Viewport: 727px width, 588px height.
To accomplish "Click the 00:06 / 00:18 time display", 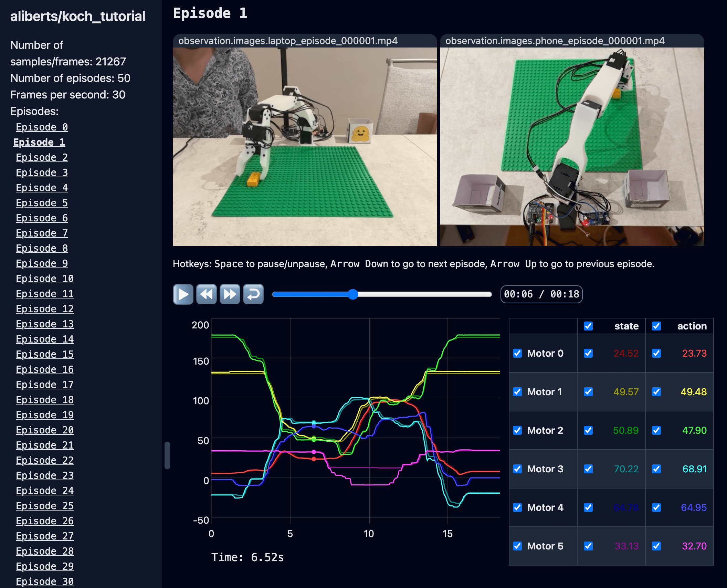I will 541,294.
